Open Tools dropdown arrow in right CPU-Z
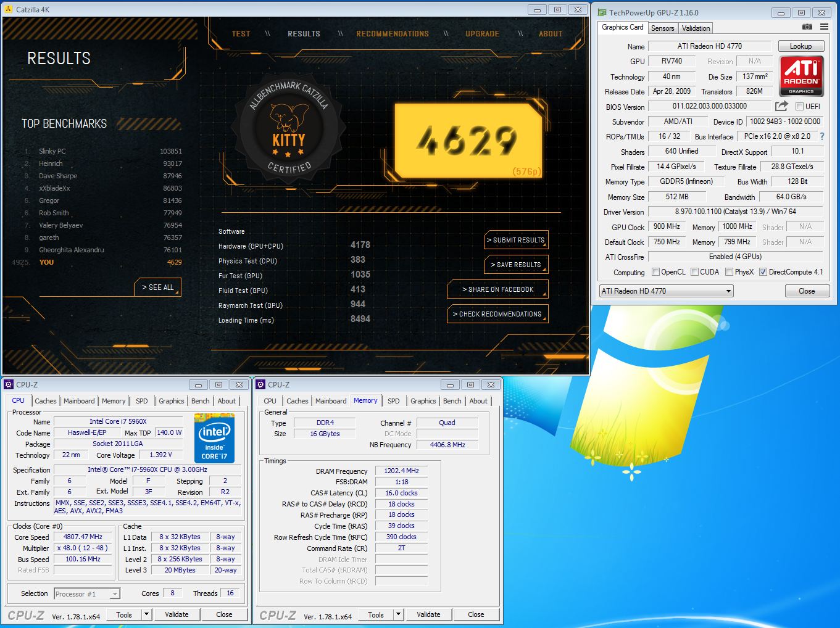 398,614
